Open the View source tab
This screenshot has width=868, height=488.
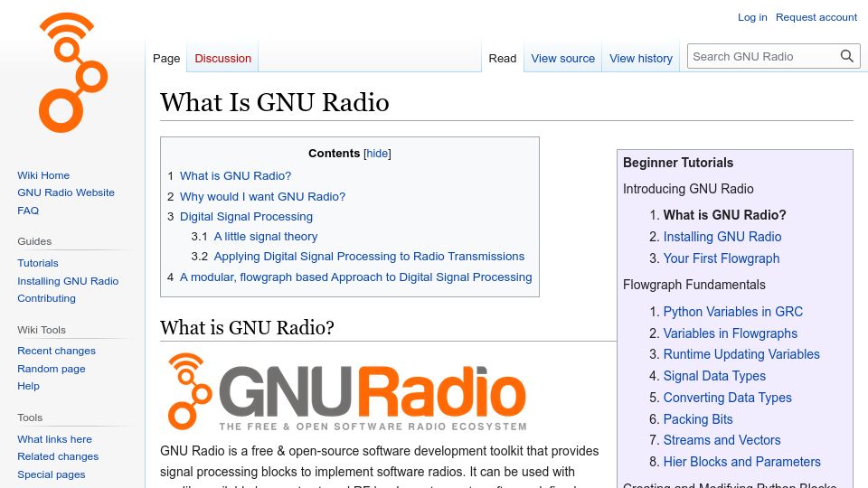tap(562, 58)
